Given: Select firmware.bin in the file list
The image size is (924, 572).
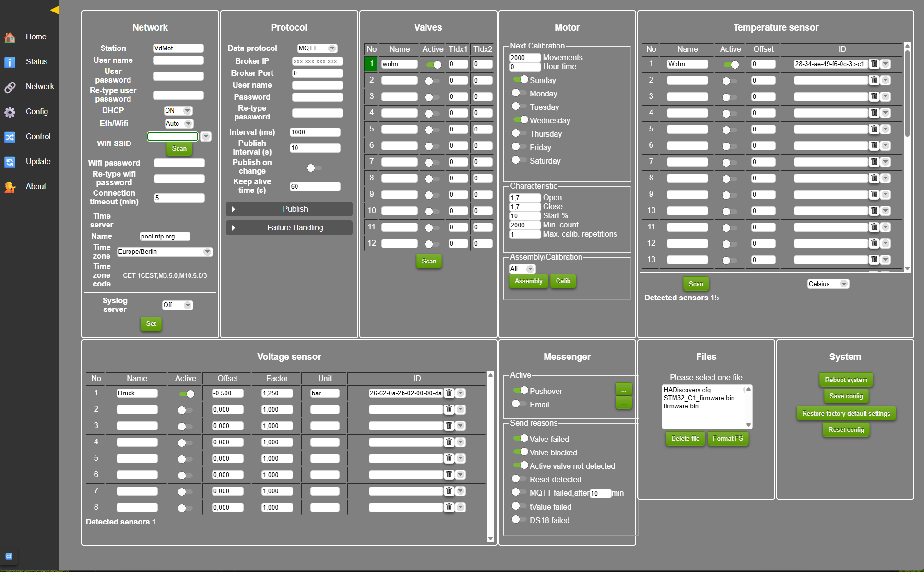Looking at the screenshot, I should click(681, 406).
